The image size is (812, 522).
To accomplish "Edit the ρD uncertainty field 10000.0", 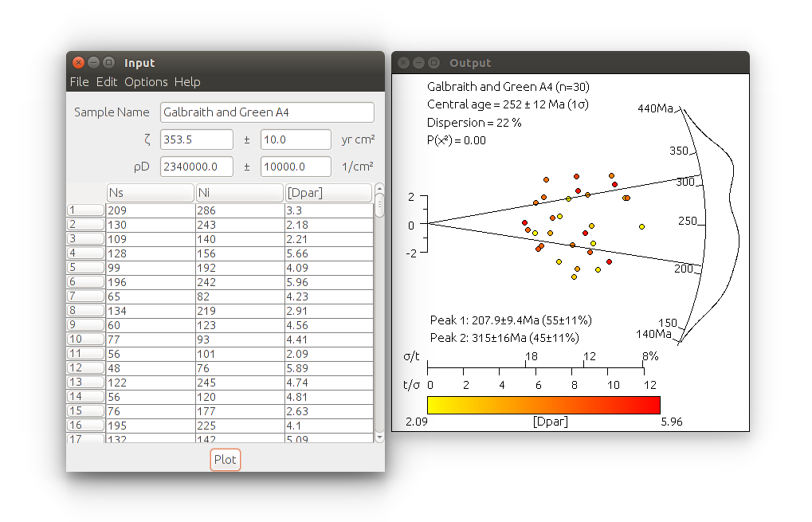I will tap(296, 167).
